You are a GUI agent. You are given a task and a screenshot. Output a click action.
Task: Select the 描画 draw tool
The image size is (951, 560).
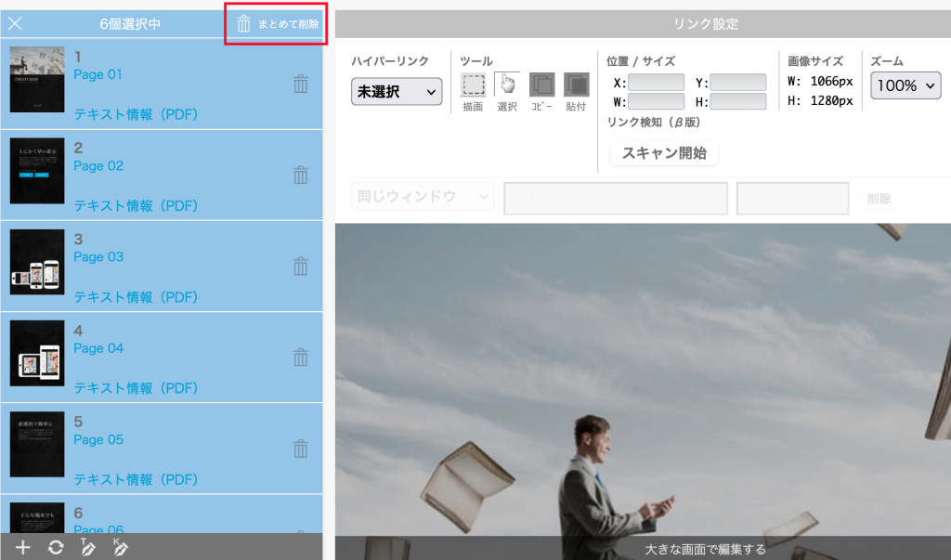point(474,85)
